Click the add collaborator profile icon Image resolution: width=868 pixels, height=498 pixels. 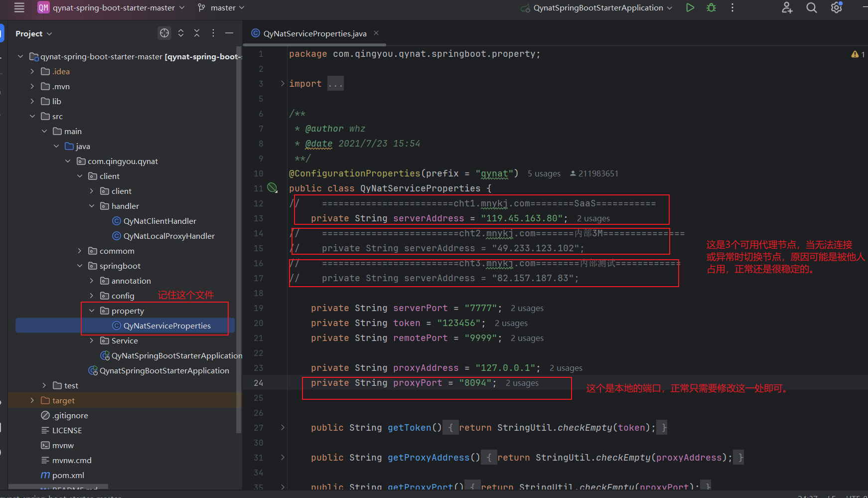point(787,8)
